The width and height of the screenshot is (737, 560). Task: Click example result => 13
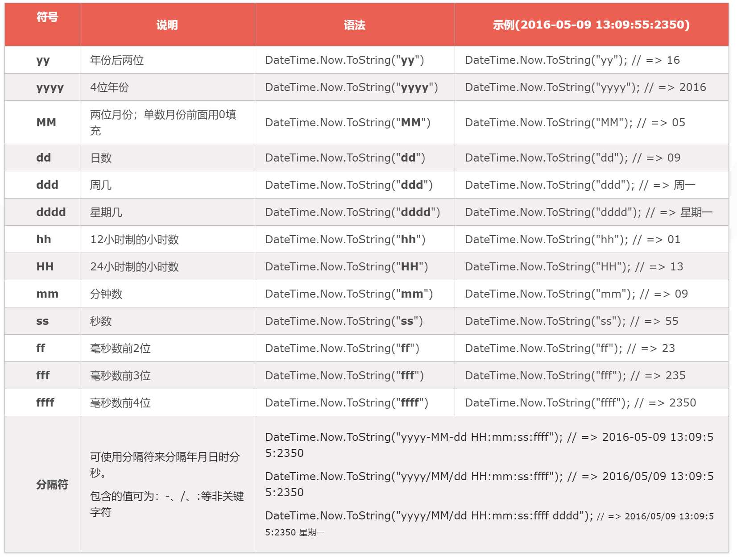click(574, 266)
